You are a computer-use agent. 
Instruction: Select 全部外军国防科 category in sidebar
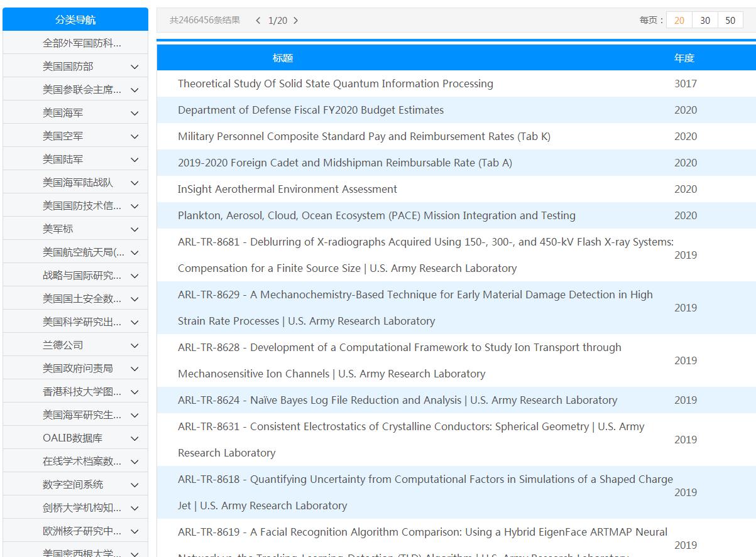[82, 43]
